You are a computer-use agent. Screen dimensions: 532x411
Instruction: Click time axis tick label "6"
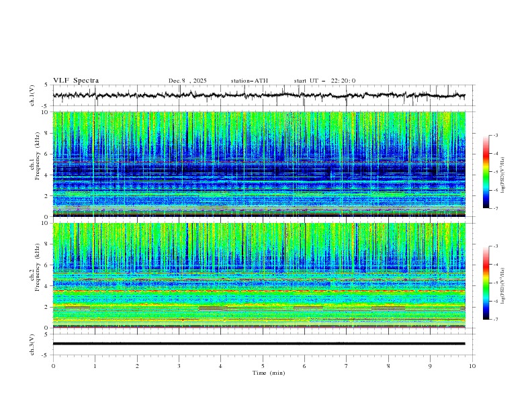tap(304, 366)
